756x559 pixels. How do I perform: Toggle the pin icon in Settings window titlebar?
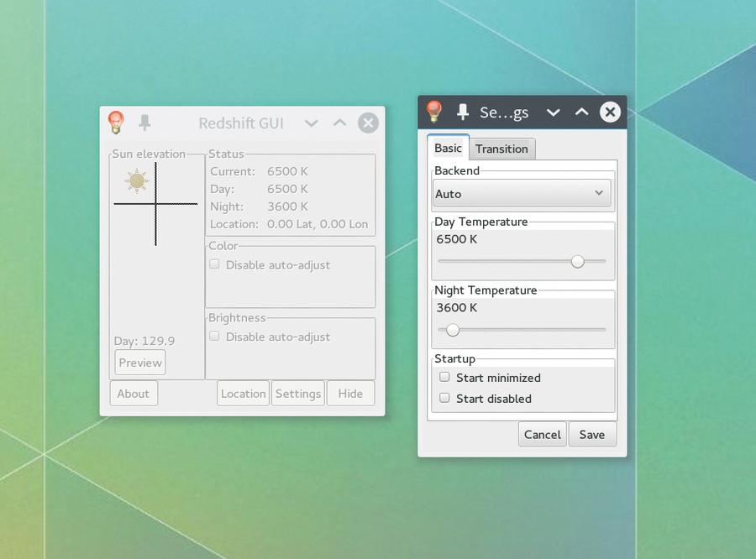463,112
